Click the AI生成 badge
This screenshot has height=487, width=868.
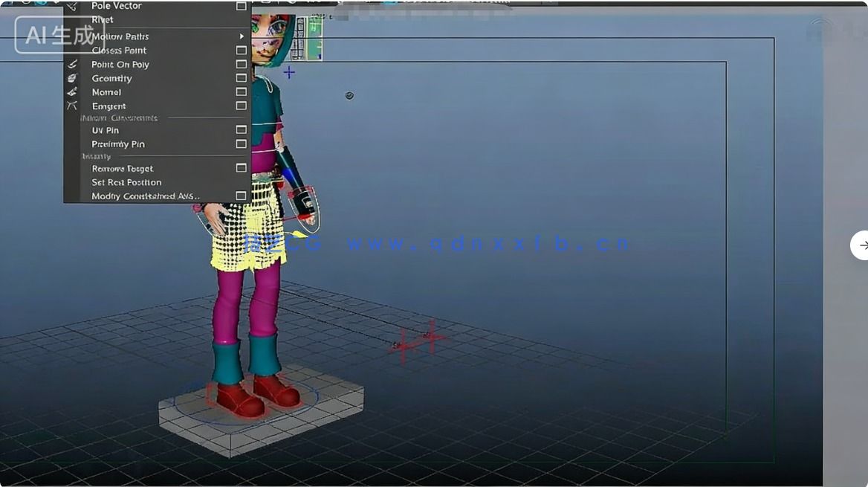[x=59, y=35]
